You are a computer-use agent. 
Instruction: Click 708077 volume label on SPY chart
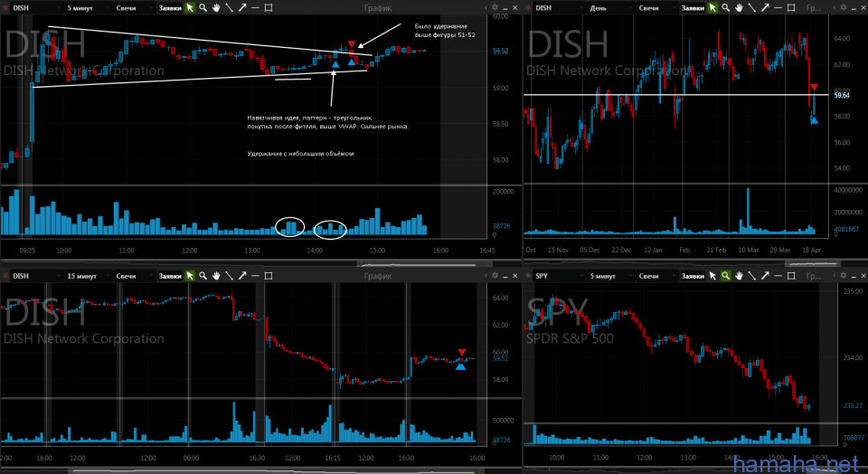[853, 438]
